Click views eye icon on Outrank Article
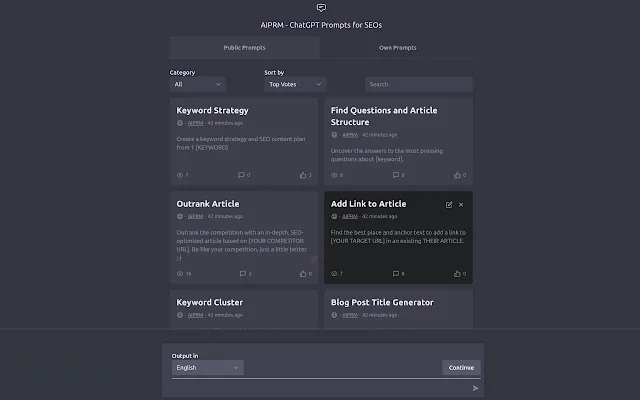 click(x=180, y=273)
